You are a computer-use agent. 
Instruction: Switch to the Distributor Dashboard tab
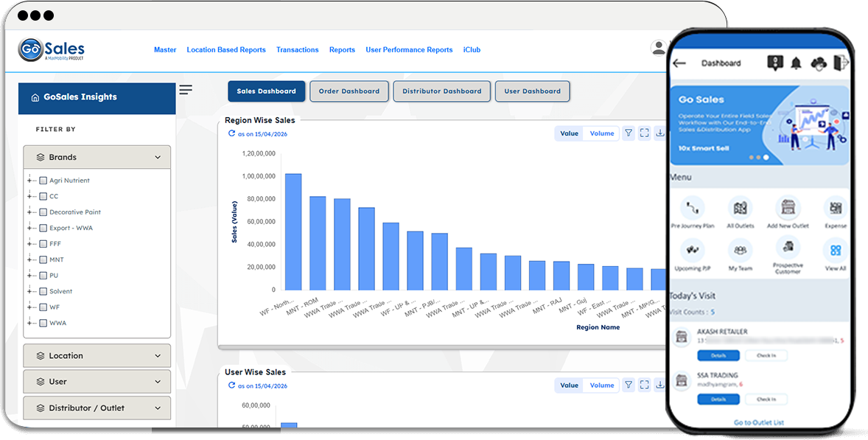click(442, 91)
